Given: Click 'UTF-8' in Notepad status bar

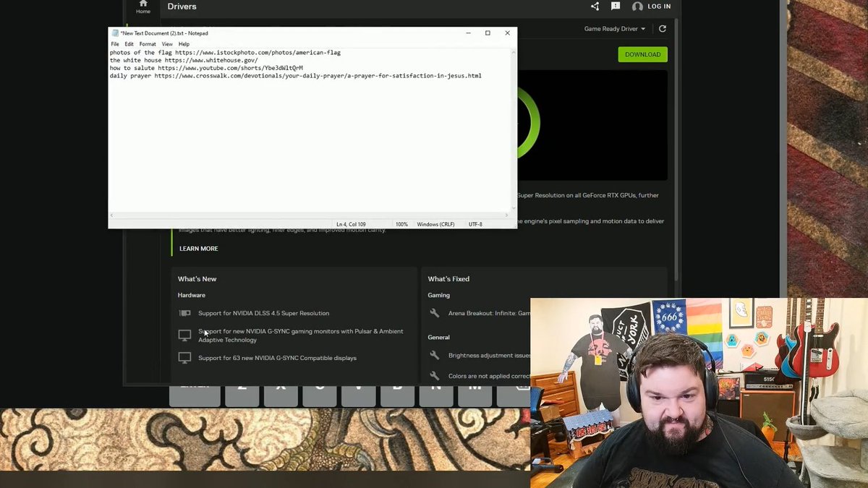Looking at the screenshot, I should tap(475, 224).
